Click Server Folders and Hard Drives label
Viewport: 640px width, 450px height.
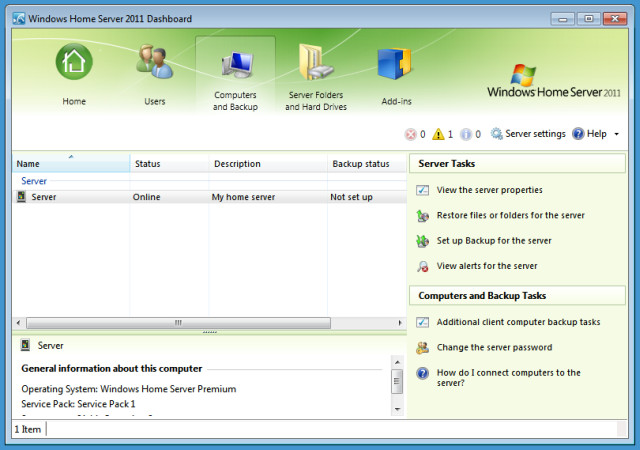[x=316, y=101]
